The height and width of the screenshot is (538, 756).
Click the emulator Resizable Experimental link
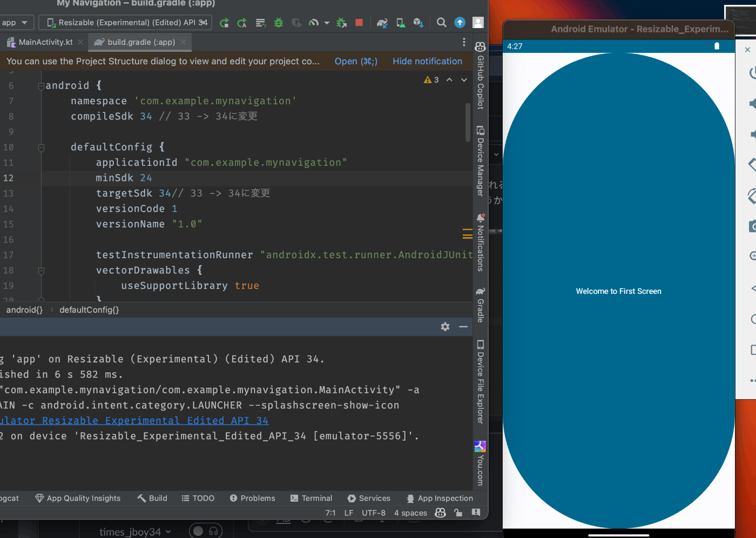[134, 421]
